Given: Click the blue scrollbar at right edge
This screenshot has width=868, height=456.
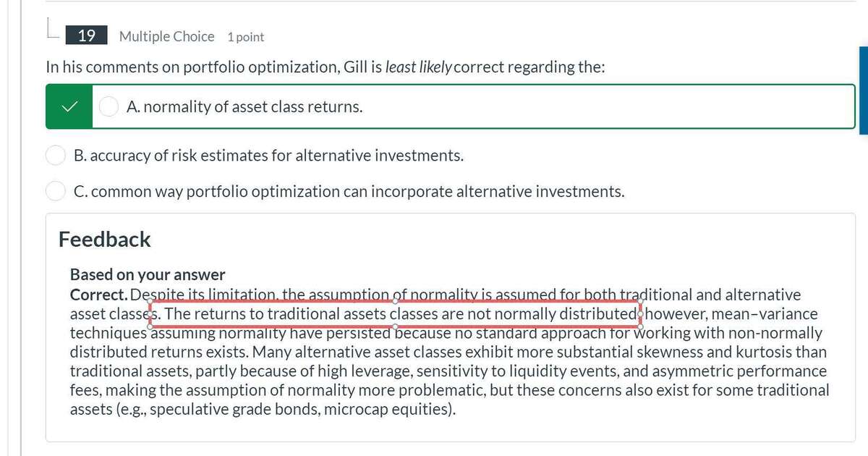Looking at the screenshot, I should click(863, 90).
